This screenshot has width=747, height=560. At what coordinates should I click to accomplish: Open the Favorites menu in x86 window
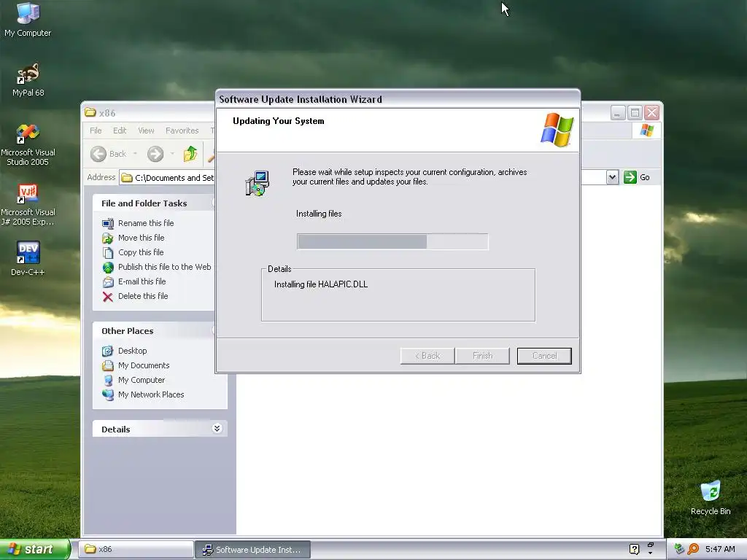[x=182, y=131]
